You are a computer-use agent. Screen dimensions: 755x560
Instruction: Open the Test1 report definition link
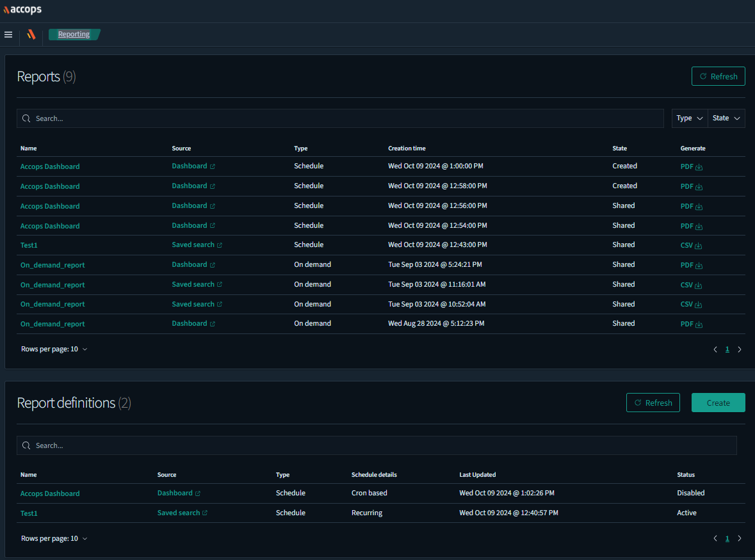point(29,513)
